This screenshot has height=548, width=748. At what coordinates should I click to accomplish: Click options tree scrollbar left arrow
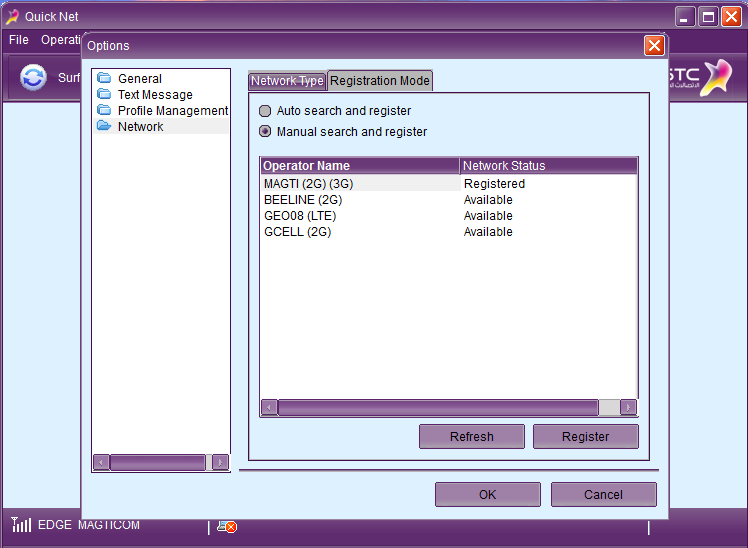(101, 462)
